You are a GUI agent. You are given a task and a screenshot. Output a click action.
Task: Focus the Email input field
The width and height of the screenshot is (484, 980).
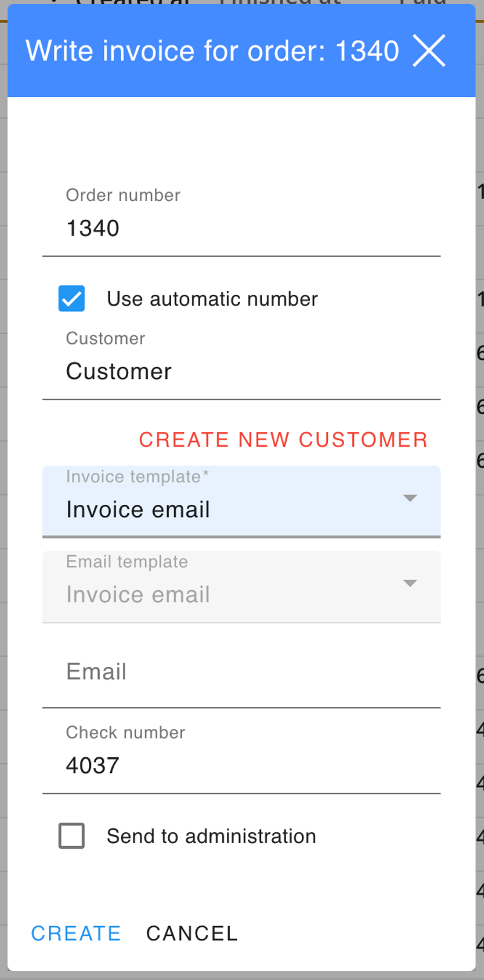pos(241,673)
